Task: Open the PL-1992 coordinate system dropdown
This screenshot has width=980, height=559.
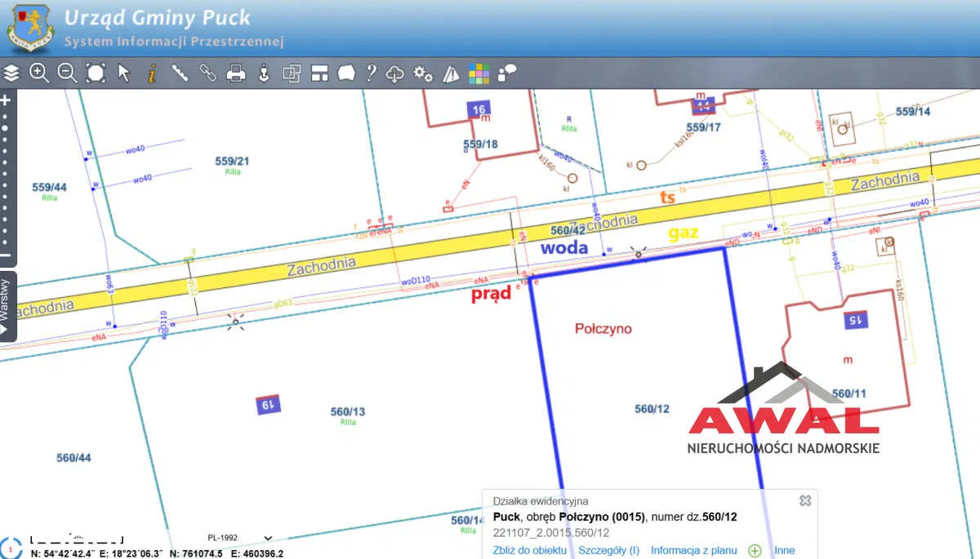Action: pyautogui.click(x=240, y=538)
